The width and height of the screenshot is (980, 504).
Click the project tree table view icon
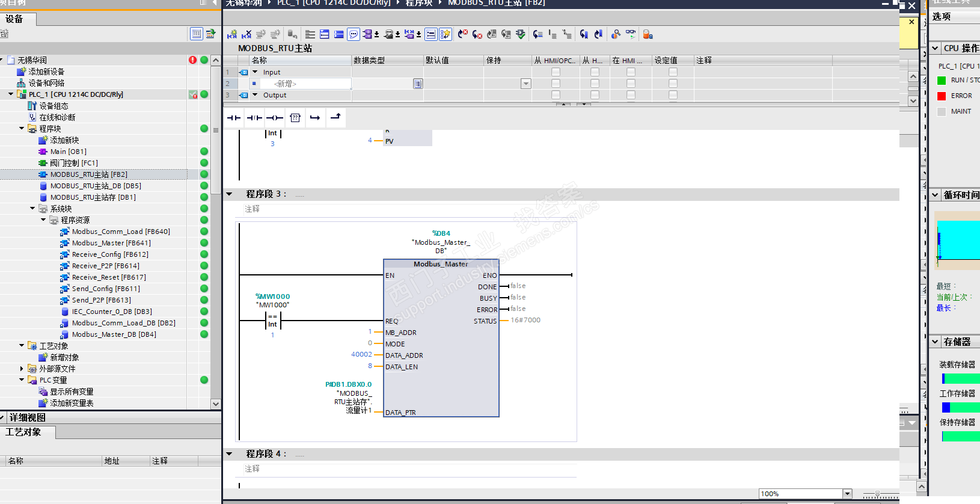197,34
